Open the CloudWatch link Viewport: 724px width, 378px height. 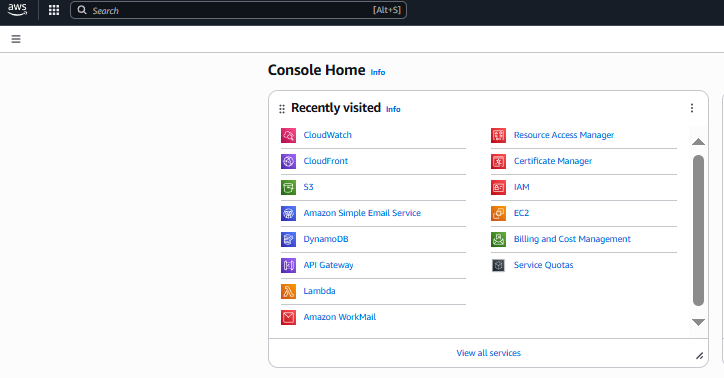pyautogui.click(x=327, y=135)
